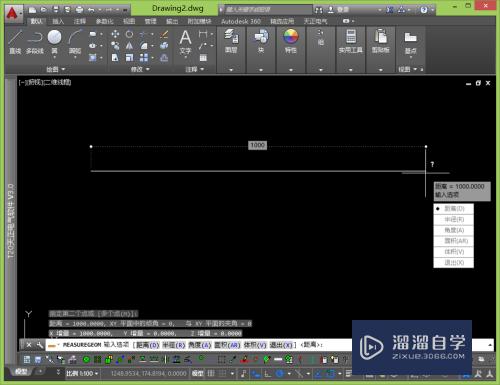This screenshot has height=385, width=500.
Task: Close the command line with X button
Action: point(29,345)
